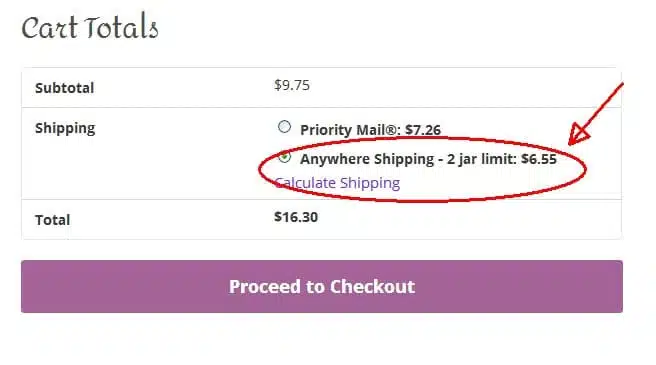Select Anywhere Shipping radio button
Screen dimensions: 656x365
[x=284, y=157]
